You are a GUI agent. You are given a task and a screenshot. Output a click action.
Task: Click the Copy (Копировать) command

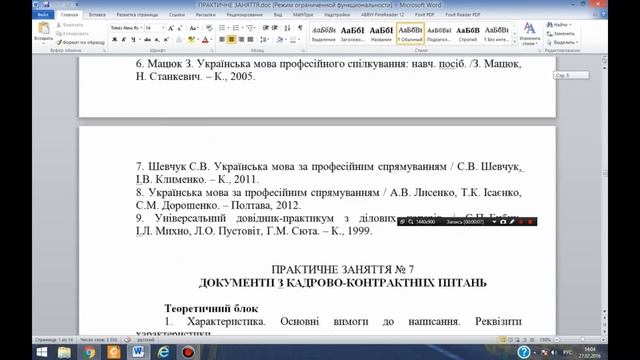73,33
